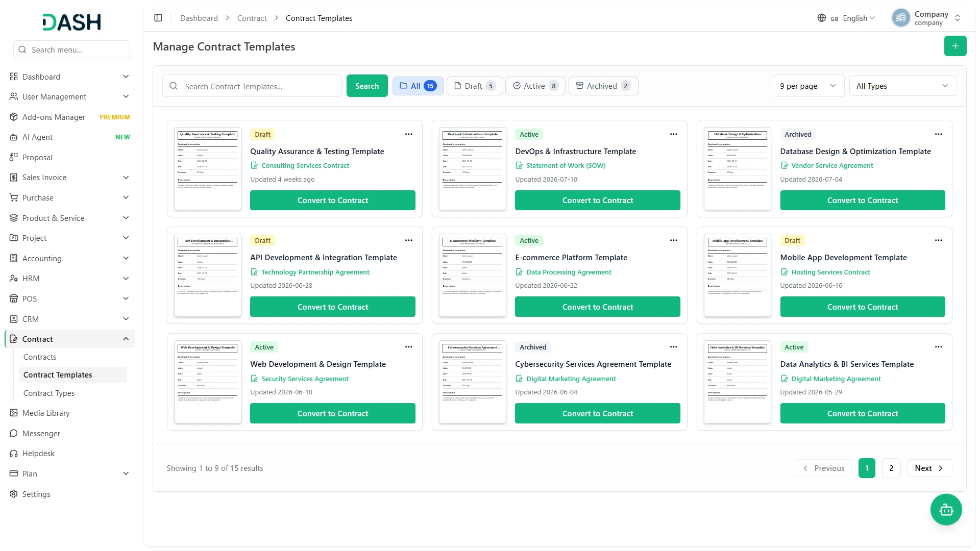Click the Helpdesk headset icon
980x551 pixels.
pyautogui.click(x=14, y=453)
